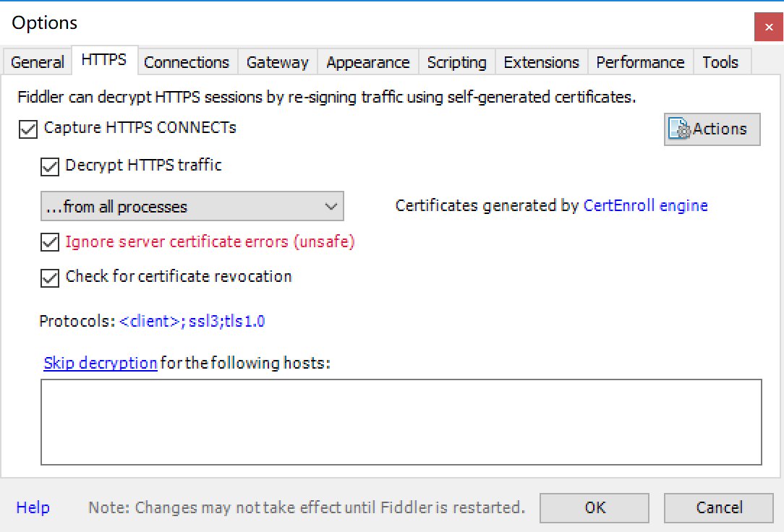
Task: Click the CertEnroll engine link
Action: pos(645,205)
